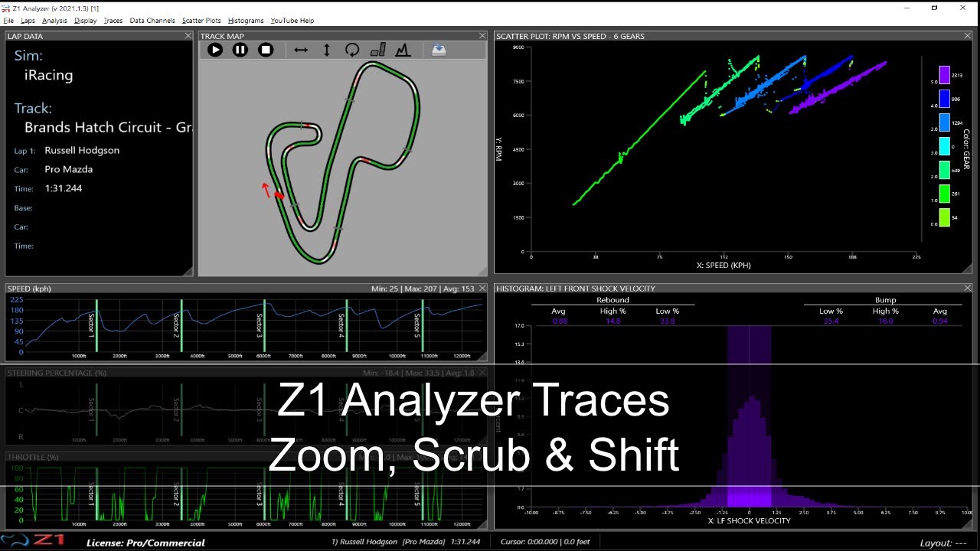Click the vertical double-arrow flip icon
The height and width of the screenshot is (551, 980).
click(x=327, y=50)
